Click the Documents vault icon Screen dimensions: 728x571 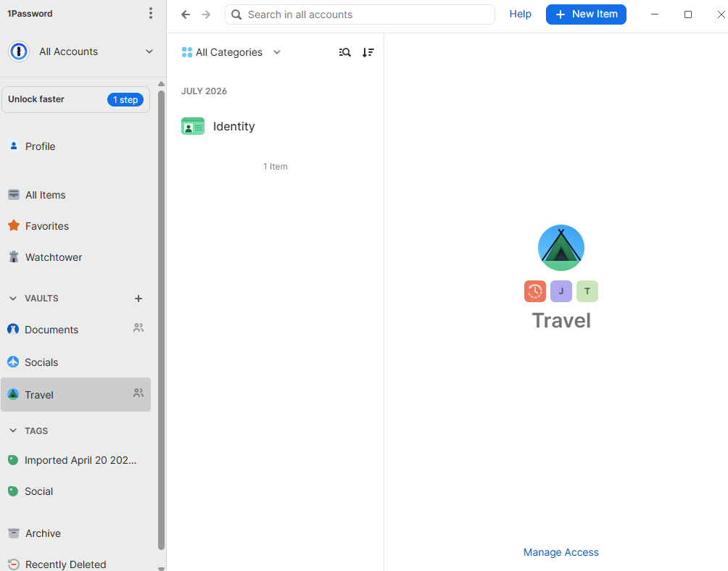pyautogui.click(x=13, y=329)
